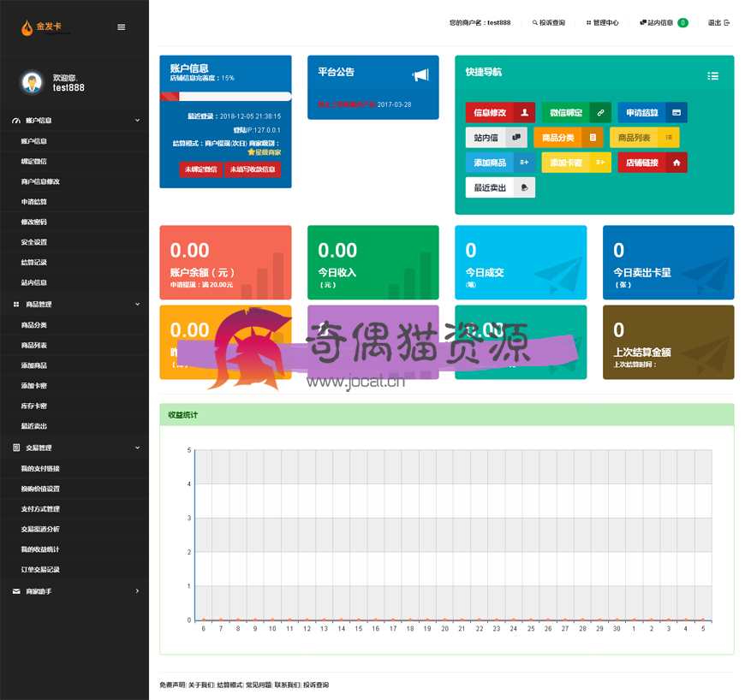745x700 pixels.
Task: Click the chat icon on 站内信 button
Action: coord(516,137)
